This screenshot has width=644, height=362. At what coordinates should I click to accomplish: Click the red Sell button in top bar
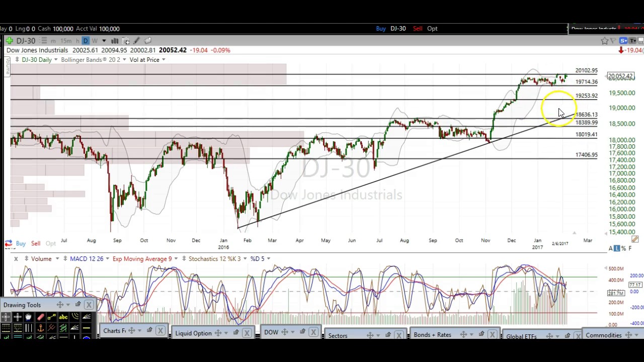(x=418, y=29)
